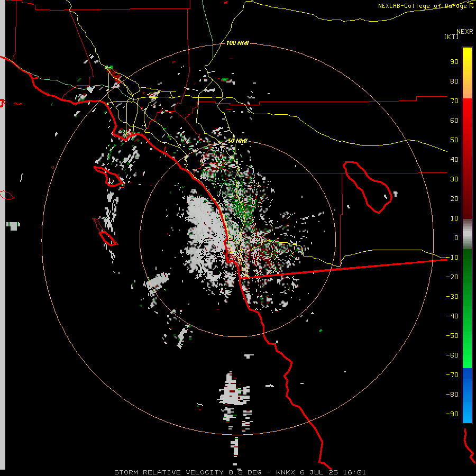Click the yellow top segment of color bar
476x476 pixels.
click(467, 73)
